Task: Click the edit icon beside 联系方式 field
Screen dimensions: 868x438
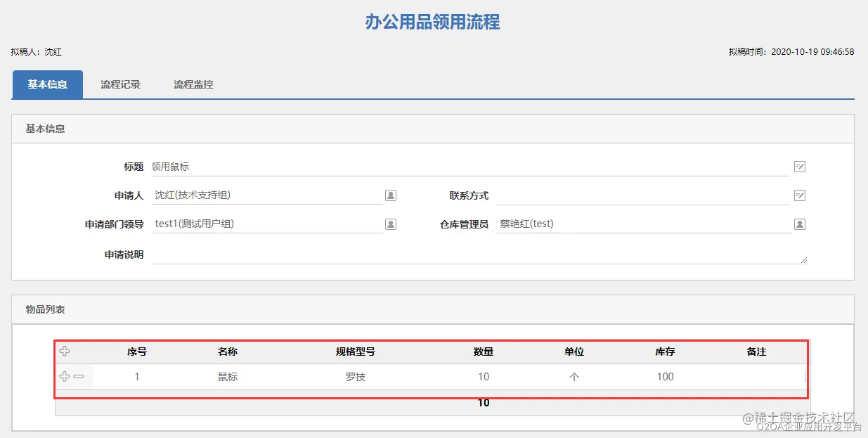Action: [x=799, y=195]
